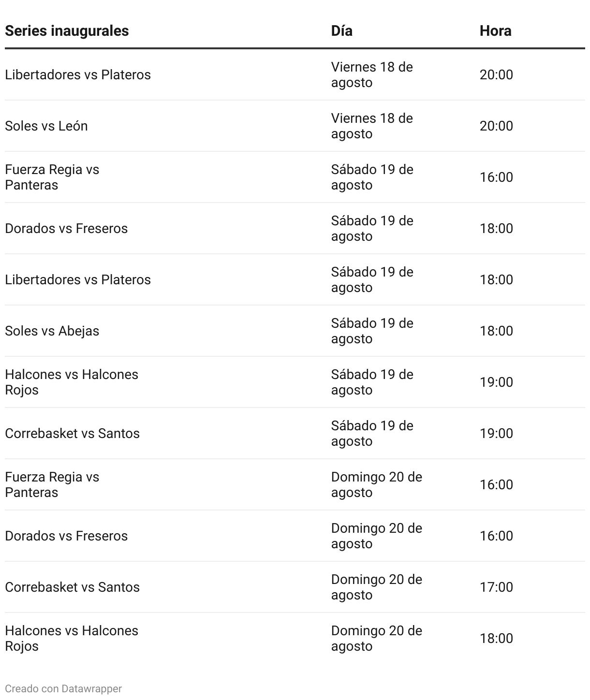Select the Soles vs León row
The width and height of the screenshot is (590, 700).
295,126
